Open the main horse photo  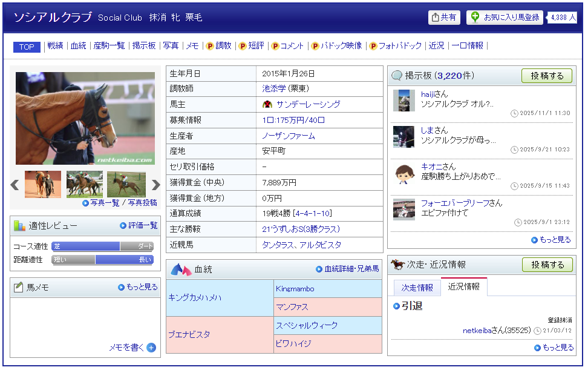pyautogui.click(x=85, y=118)
